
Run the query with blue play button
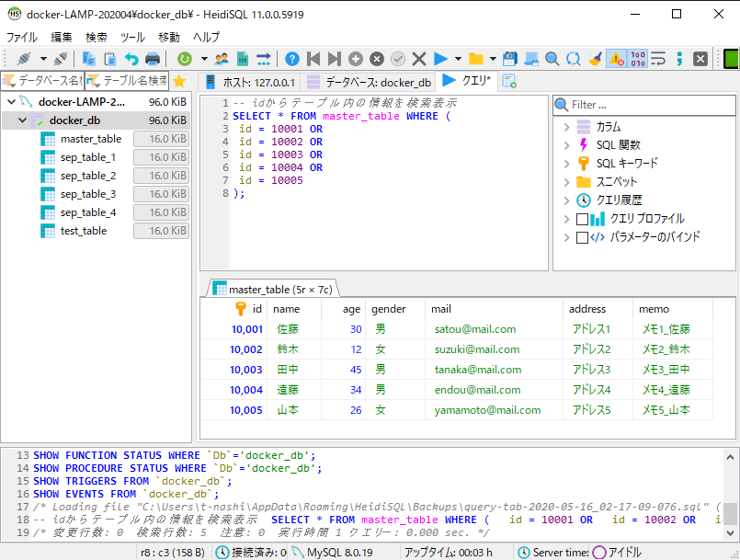pyautogui.click(x=441, y=59)
